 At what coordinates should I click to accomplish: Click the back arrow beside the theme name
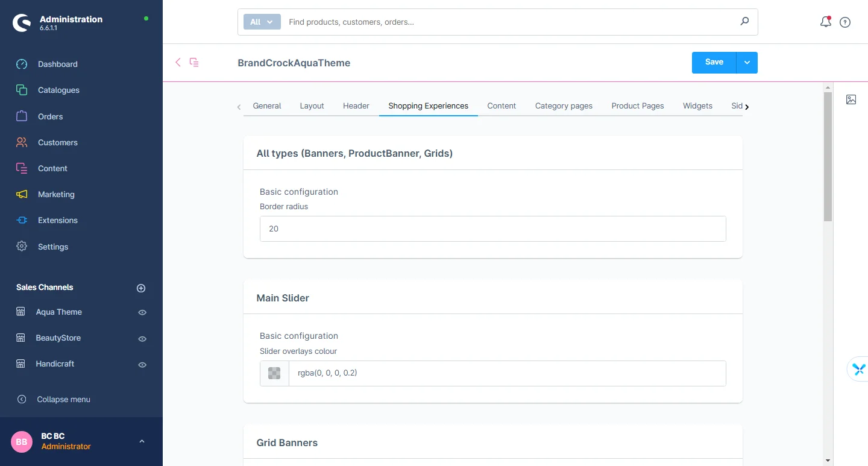tap(178, 62)
